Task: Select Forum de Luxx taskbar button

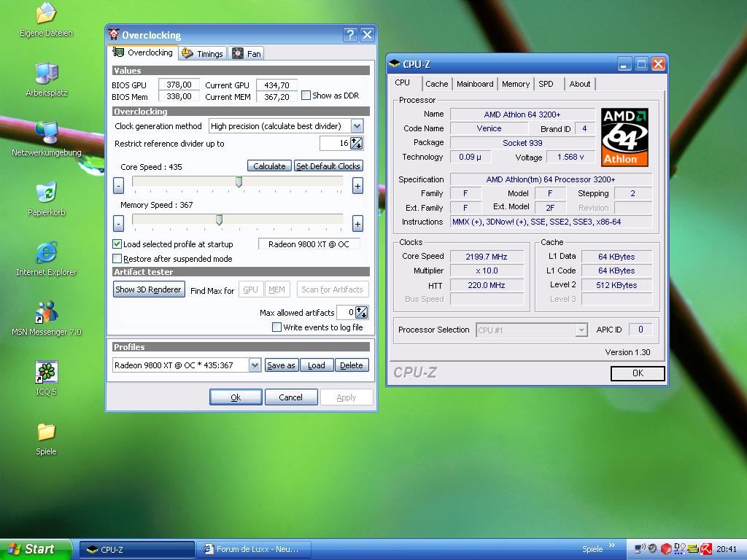Action: [x=254, y=550]
